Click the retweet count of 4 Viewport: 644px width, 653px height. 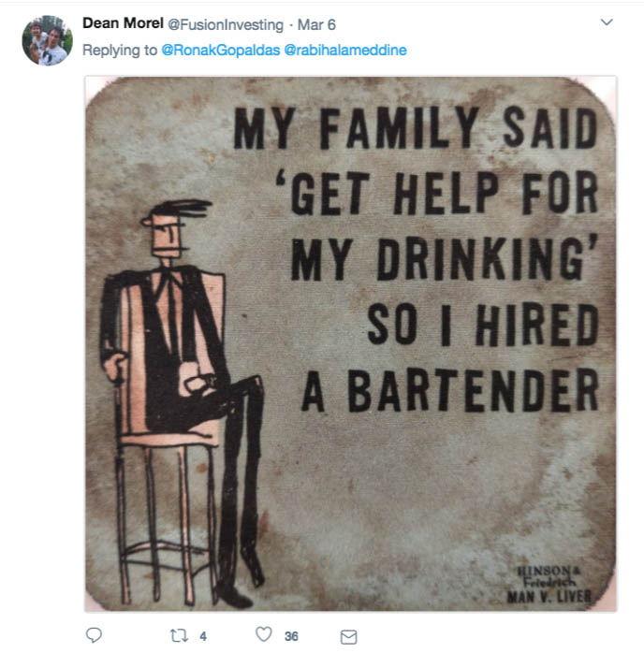[203, 636]
